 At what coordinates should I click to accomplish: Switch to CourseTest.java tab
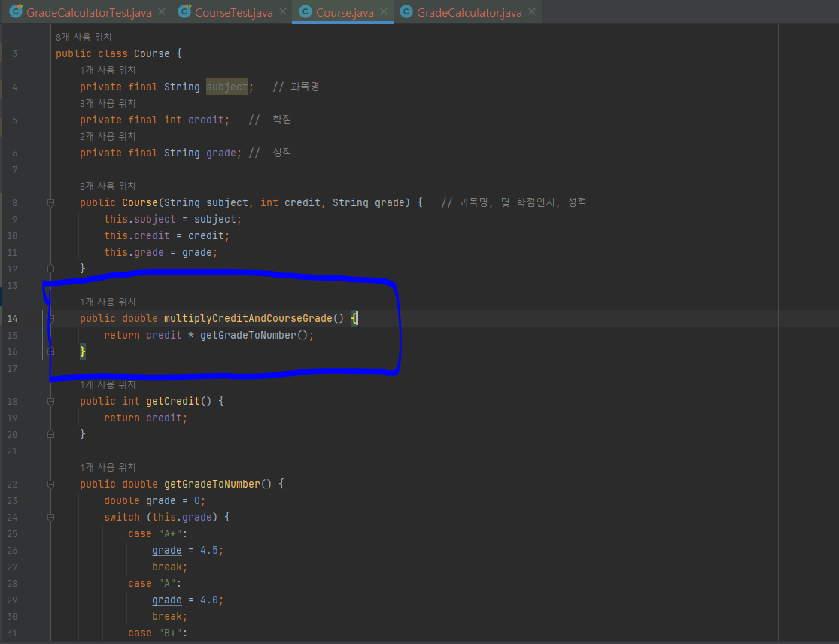(234, 12)
